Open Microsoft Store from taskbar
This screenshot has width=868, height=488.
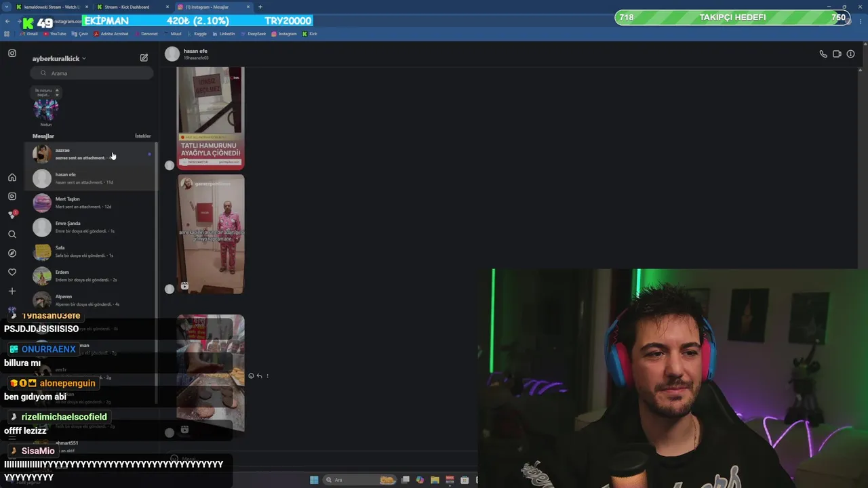(x=465, y=480)
